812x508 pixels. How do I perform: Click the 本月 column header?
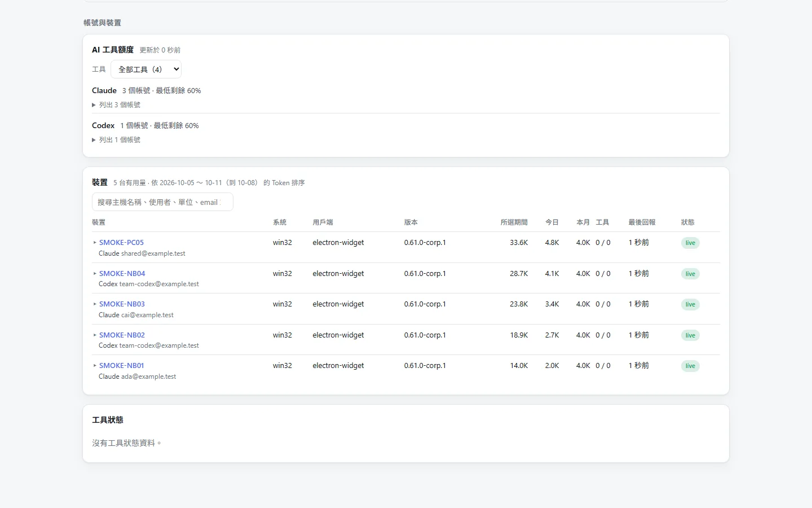583,222
